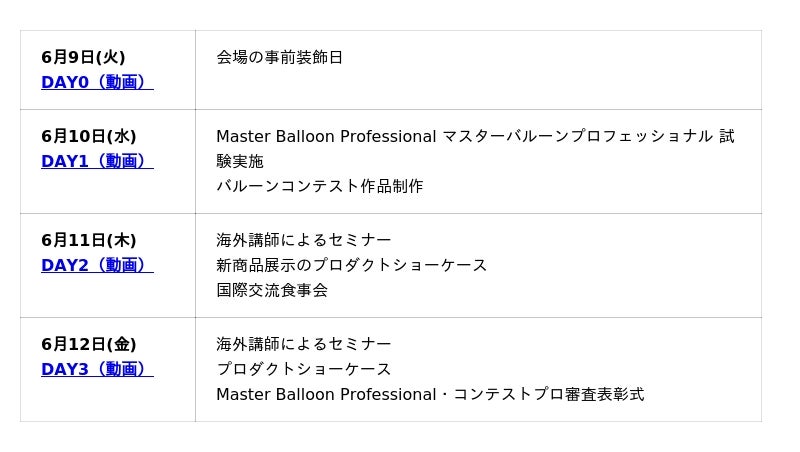Follow the DAY3（動画） link

click(x=97, y=369)
